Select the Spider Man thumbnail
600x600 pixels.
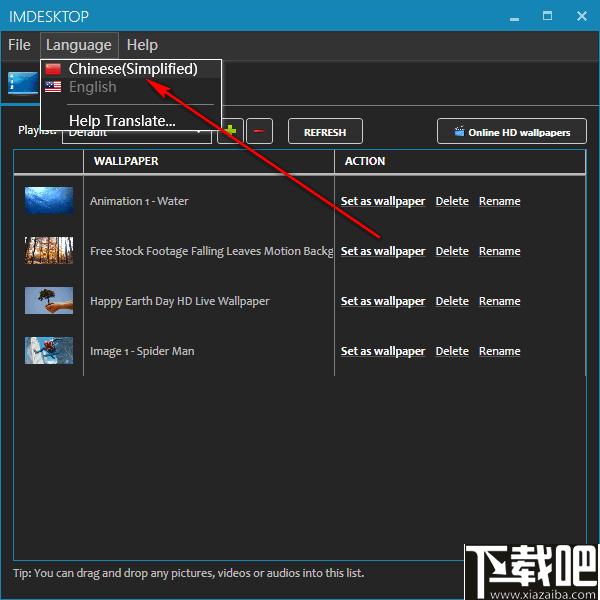click(49, 350)
